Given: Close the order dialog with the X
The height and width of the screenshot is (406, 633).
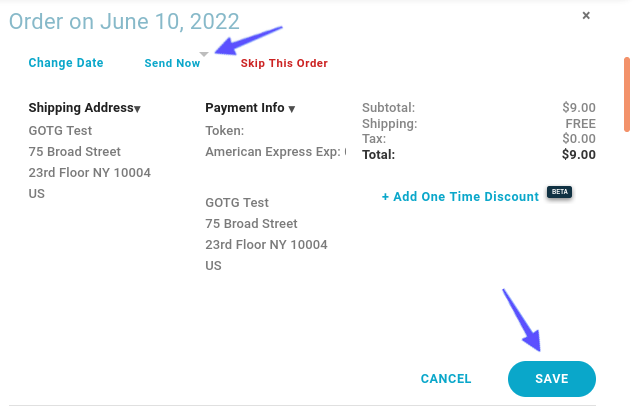Looking at the screenshot, I should click(586, 15).
